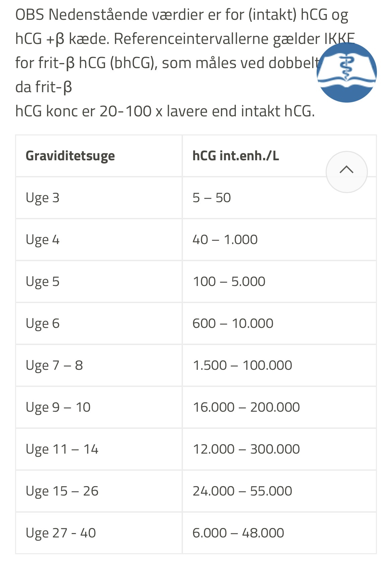The width and height of the screenshot is (392, 577).
Task: Tap the 40 – 1.000 value cell
Action: coord(225,240)
